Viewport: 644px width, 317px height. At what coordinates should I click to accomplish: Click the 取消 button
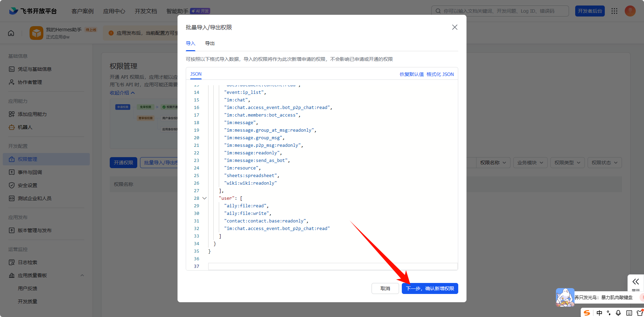pos(385,288)
